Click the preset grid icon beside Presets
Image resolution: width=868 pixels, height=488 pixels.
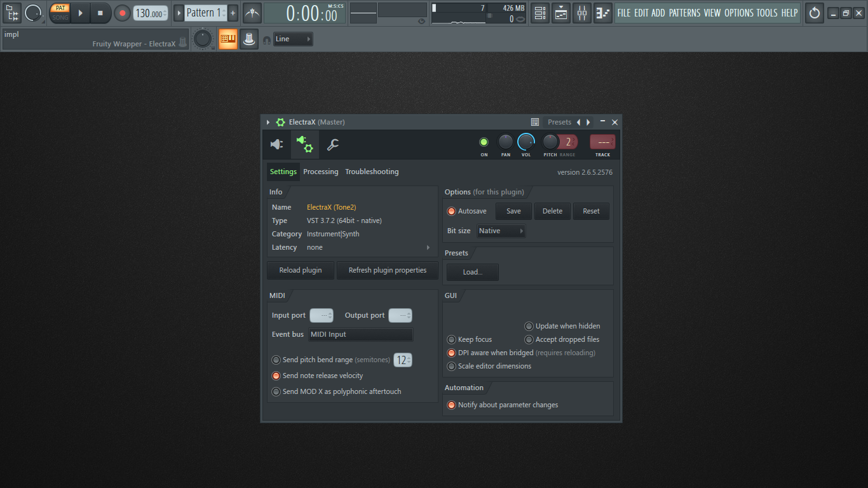[535, 122]
